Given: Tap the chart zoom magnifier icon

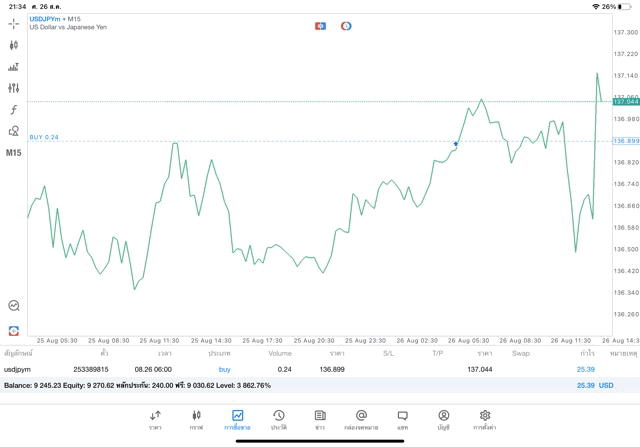Looking at the screenshot, I should coord(13,305).
